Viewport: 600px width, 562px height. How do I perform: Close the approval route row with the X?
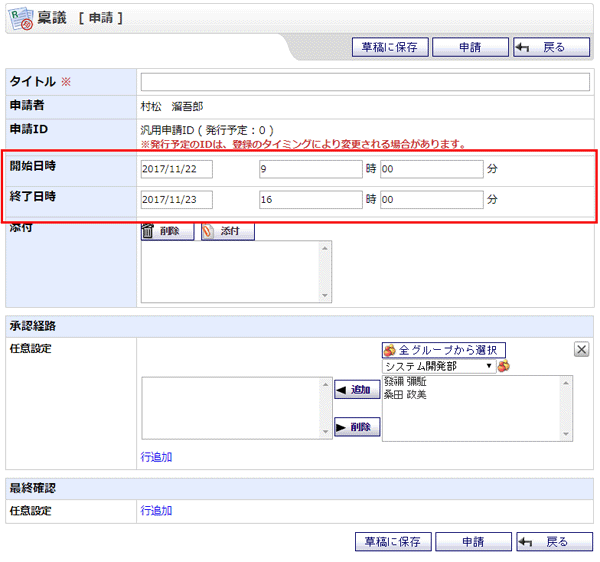[581, 349]
